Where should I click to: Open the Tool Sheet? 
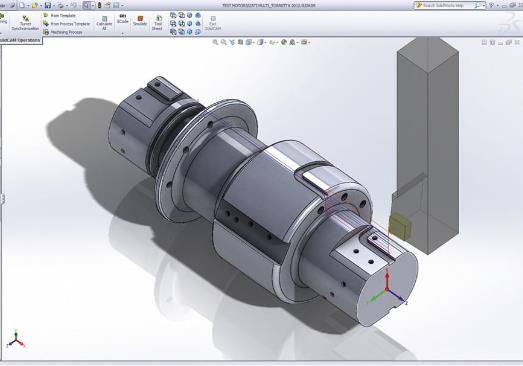tap(157, 23)
